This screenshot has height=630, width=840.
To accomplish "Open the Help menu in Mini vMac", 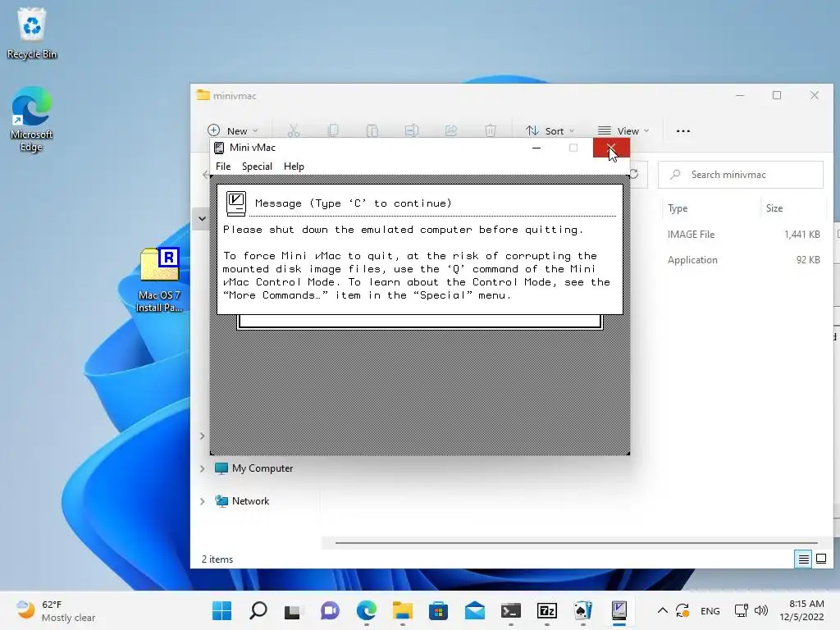I will tap(294, 167).
